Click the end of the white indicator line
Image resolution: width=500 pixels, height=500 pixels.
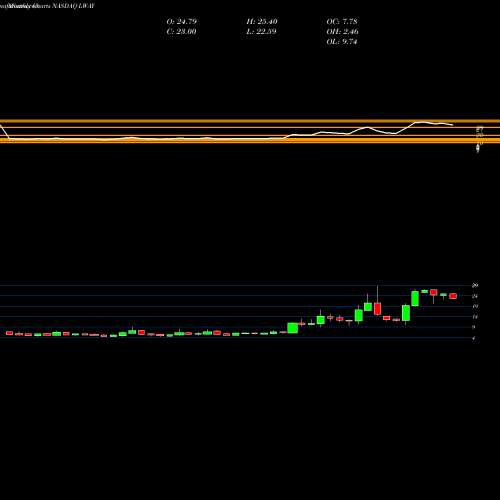point(452,125)
